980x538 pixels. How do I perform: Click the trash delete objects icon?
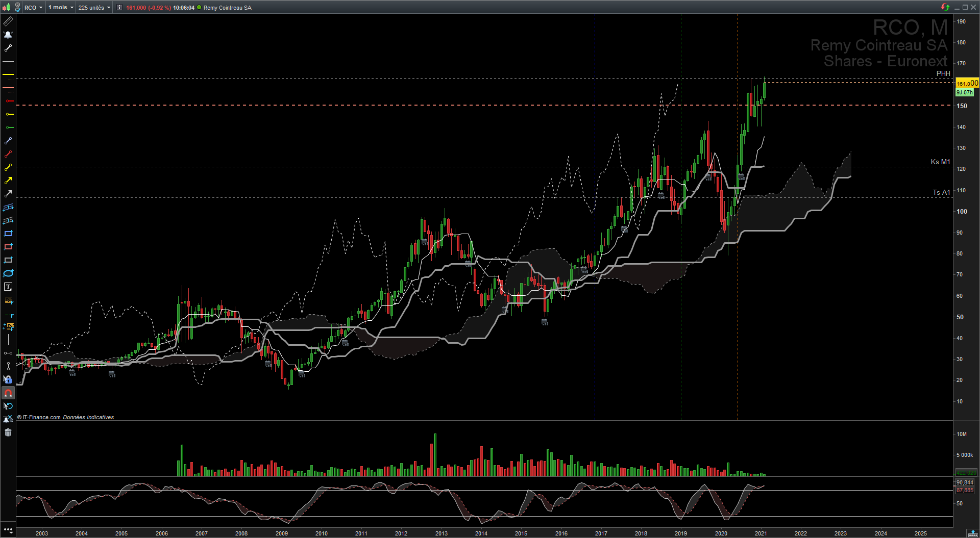pos(8,432)
